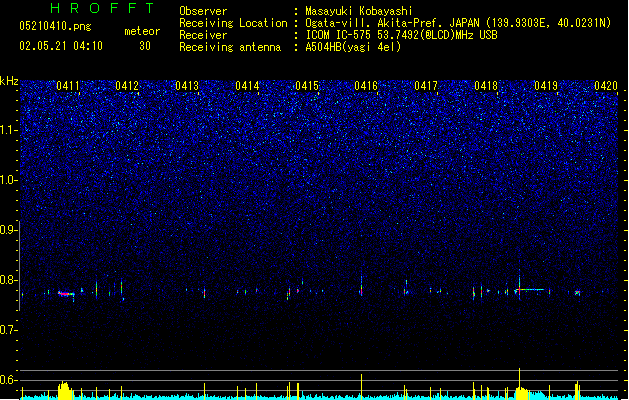Screen dimensions: 629x400
Task: Click the 'meteor' count label
Action: (x=142, y=31)
